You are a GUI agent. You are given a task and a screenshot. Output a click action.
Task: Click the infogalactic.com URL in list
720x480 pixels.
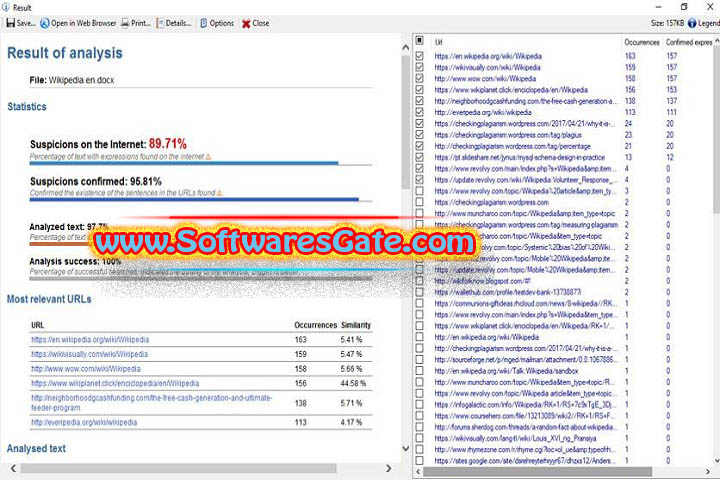tap(523, 405)
